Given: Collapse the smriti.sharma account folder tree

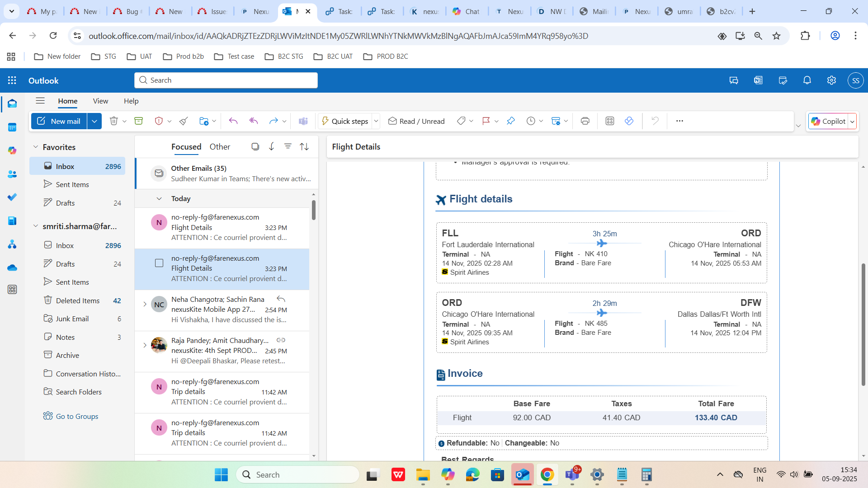Looking at the screenshot, I should pyautogui.click(x=36, y=226).
